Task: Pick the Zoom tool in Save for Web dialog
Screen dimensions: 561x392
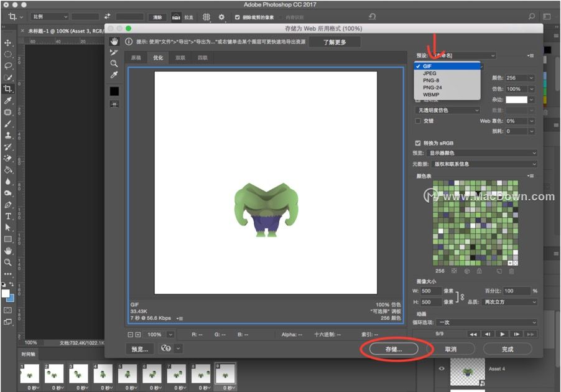Action: pos(114,63)
